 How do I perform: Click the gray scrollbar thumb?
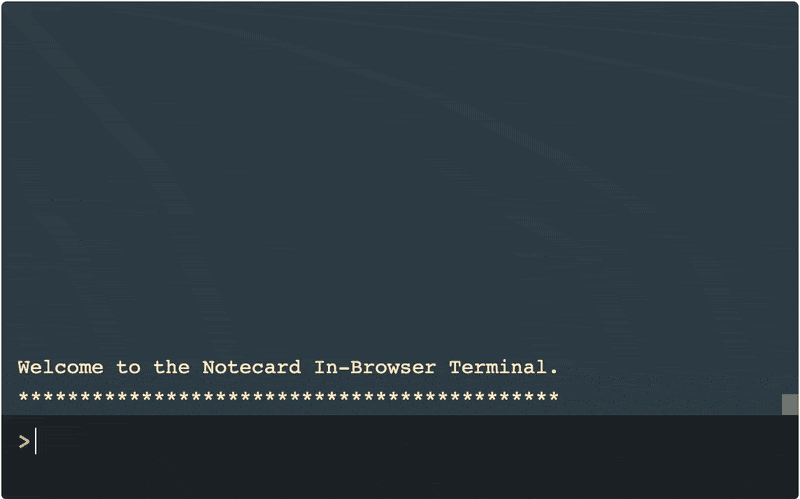tap(790, 404)
